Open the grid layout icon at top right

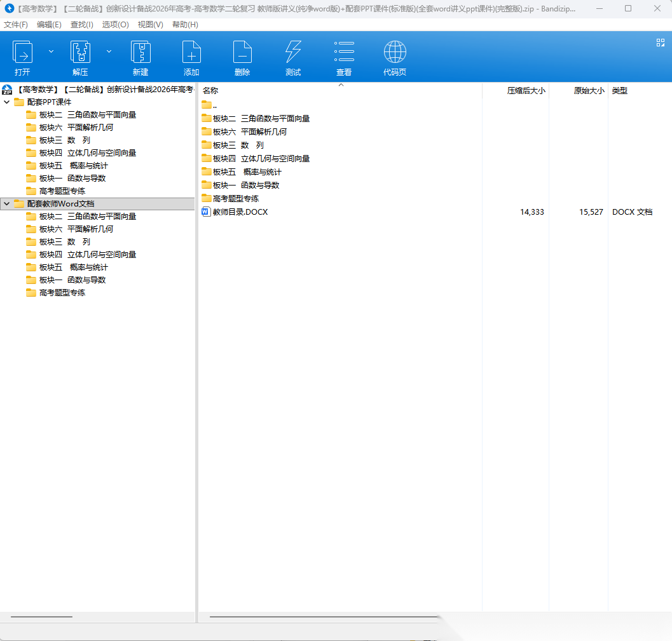660,43
